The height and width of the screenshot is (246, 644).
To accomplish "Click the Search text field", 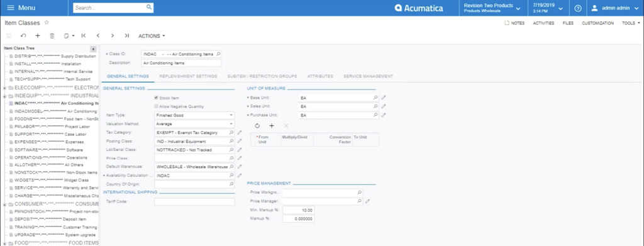I will point(109,8).
